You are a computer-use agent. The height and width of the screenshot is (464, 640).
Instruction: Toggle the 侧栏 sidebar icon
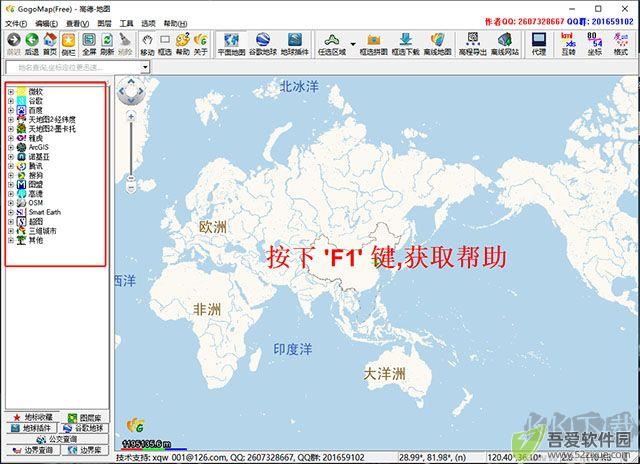(x=68, y=44)
